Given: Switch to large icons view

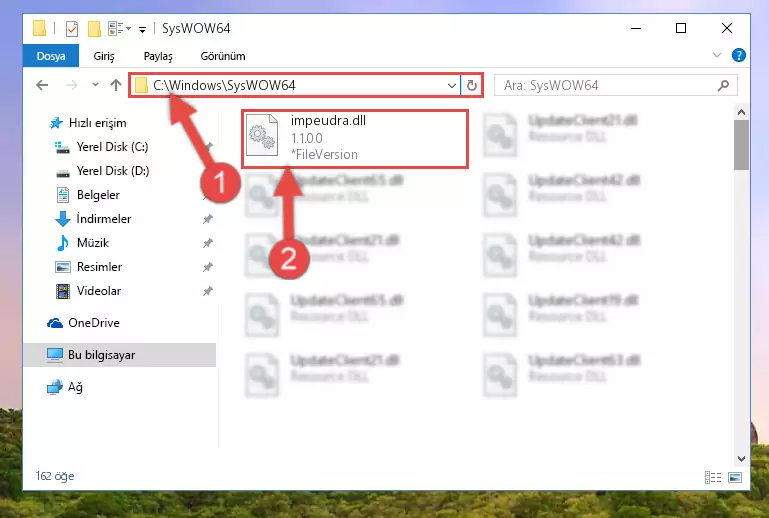Looking at the screenshot, I should (x=735, y=477).
